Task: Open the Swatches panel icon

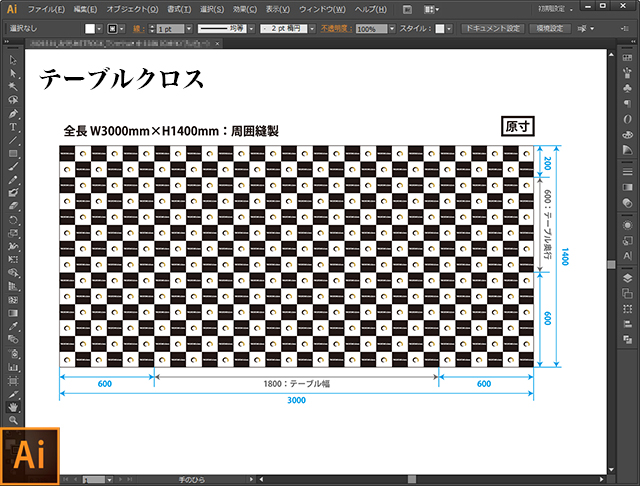Action: pos(627,58)
